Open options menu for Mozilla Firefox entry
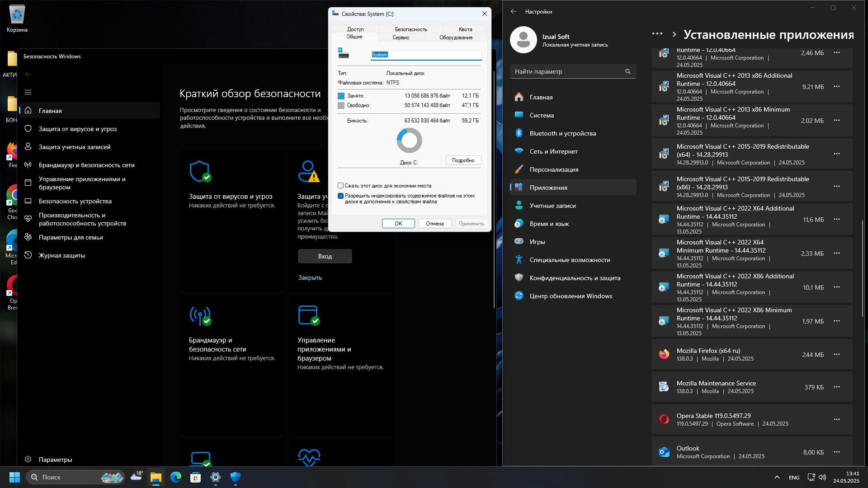 click(x=837, y=355)
